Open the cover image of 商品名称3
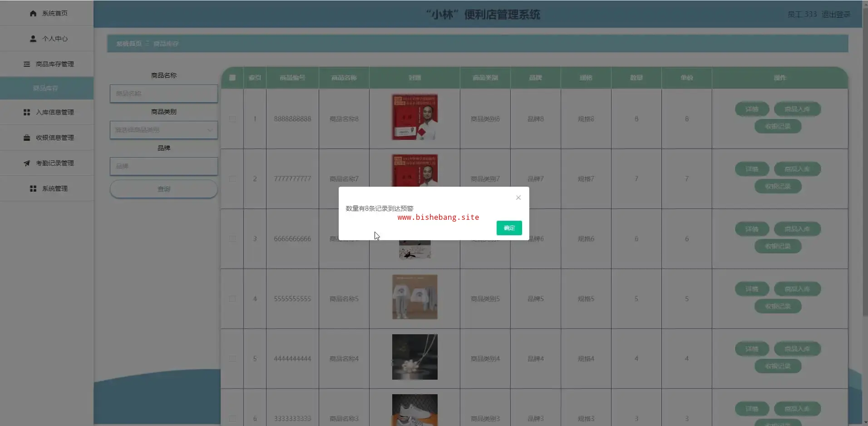The height and width of the screenshot is (426, 868). point(415,410)
